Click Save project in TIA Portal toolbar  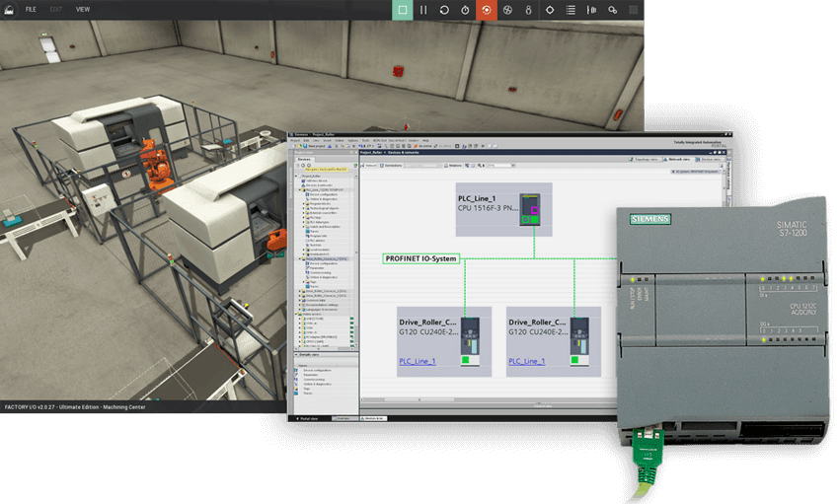click(314, 146)
